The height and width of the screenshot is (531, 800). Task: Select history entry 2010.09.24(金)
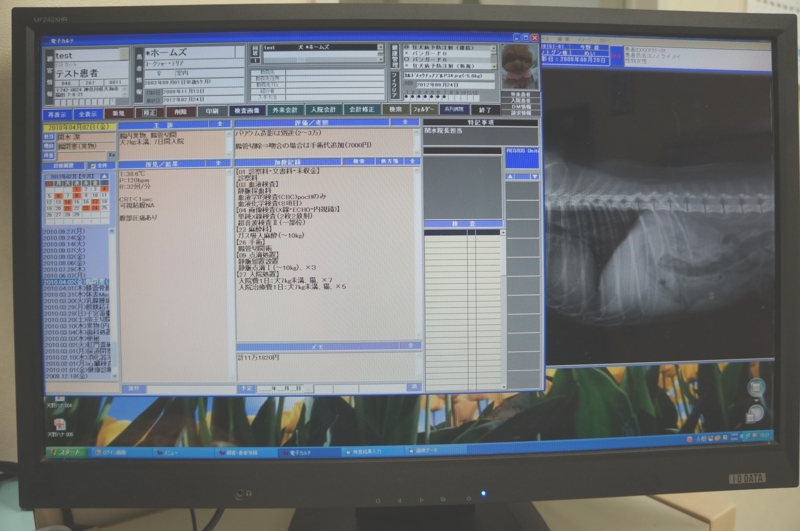[64, 238]
